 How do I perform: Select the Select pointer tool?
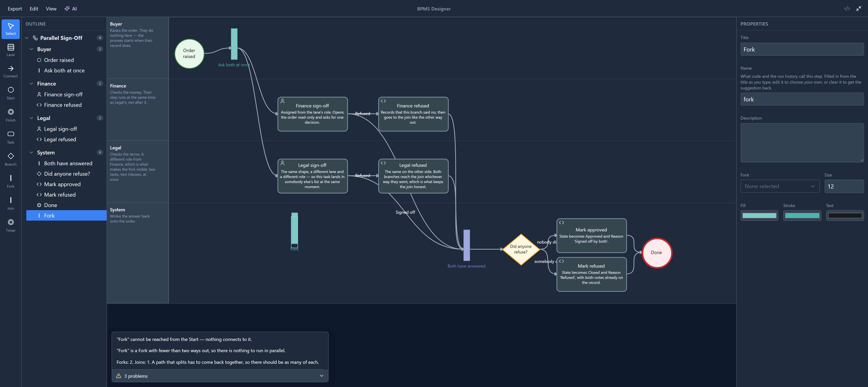[x=10, y=29]
